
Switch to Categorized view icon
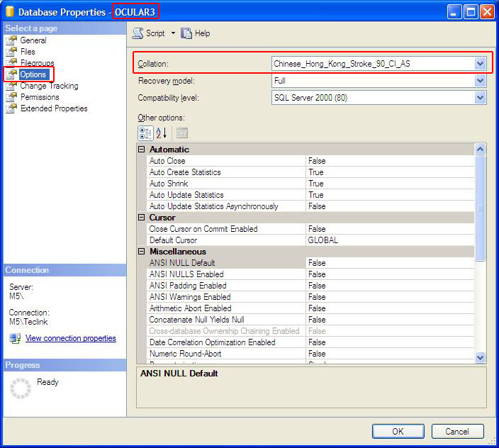pos(145,133)
